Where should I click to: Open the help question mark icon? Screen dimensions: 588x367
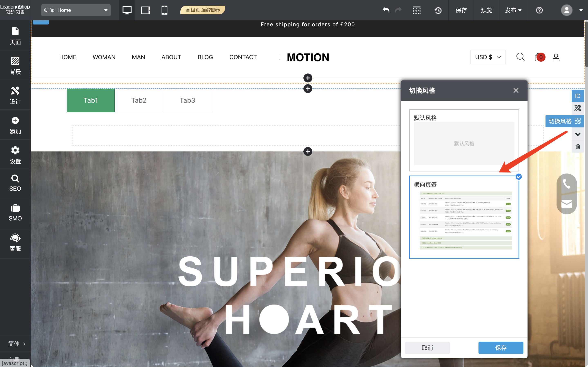[x=539, y=10]
